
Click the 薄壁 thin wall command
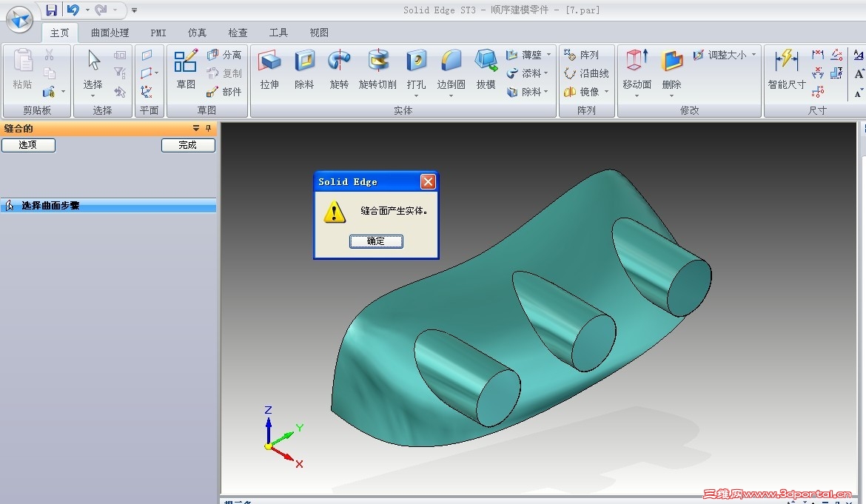point(524,55)
